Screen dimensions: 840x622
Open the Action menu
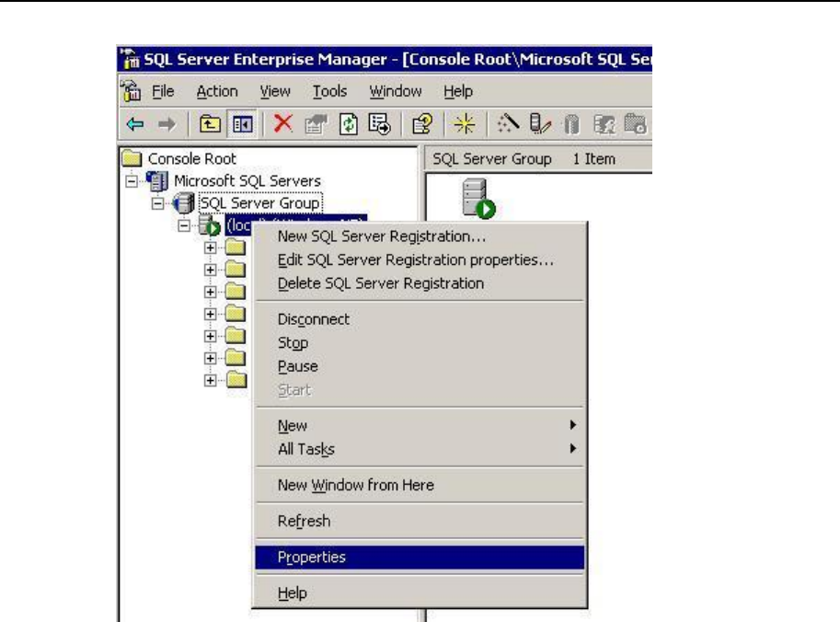(217, 91)
